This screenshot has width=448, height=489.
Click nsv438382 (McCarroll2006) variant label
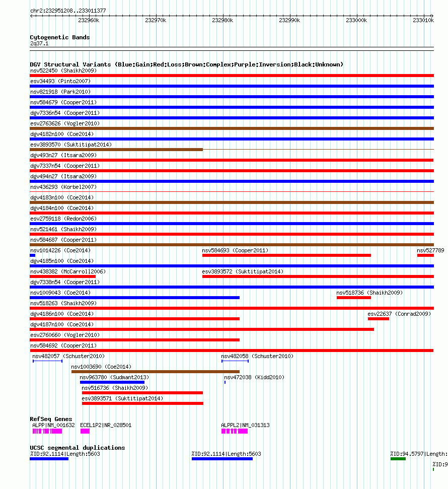[68, 272]
